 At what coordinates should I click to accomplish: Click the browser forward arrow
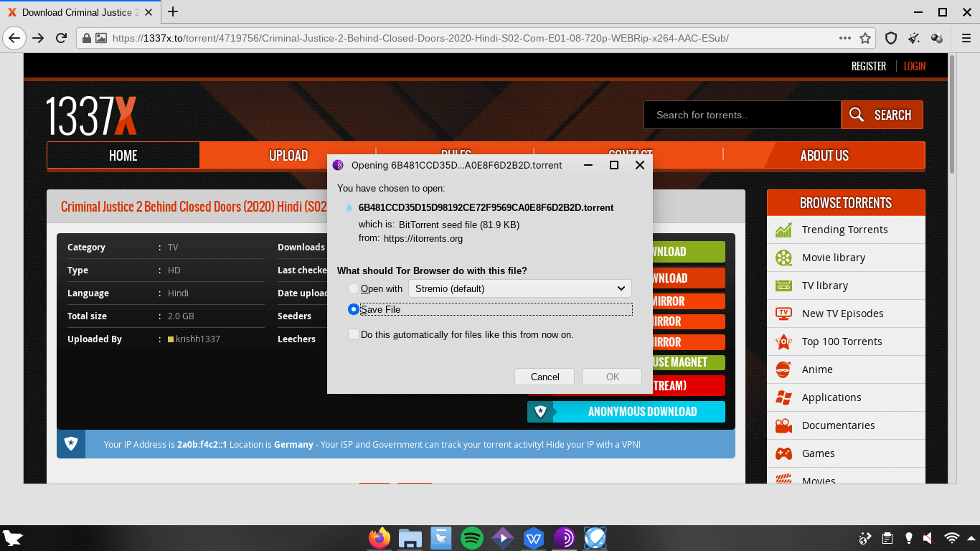(38, 38)
